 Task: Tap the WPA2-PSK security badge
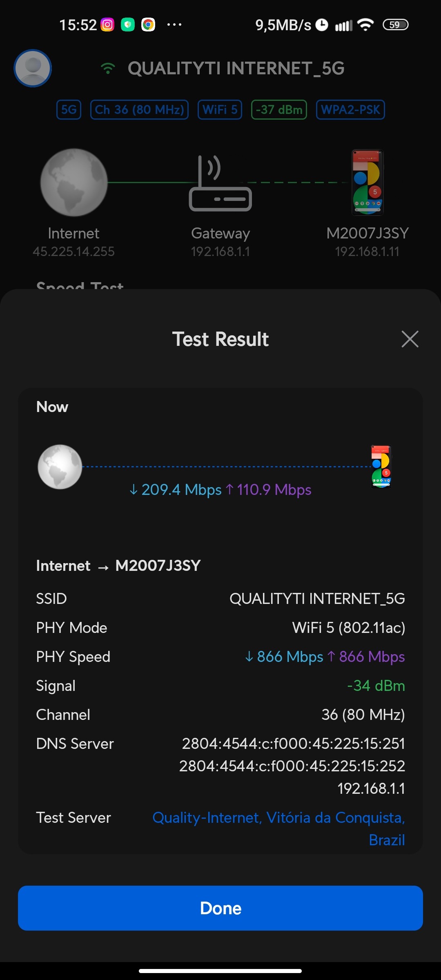[350, 109]
